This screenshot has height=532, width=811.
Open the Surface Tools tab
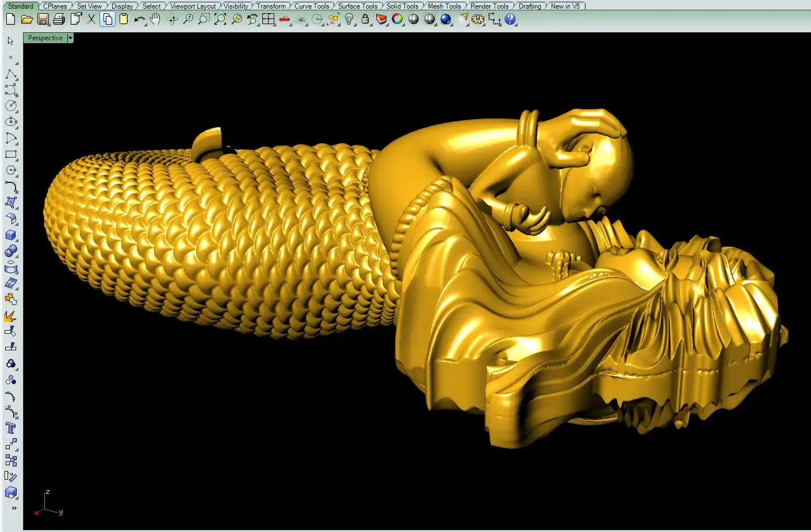pyautogui.click(x=357, y=6)
